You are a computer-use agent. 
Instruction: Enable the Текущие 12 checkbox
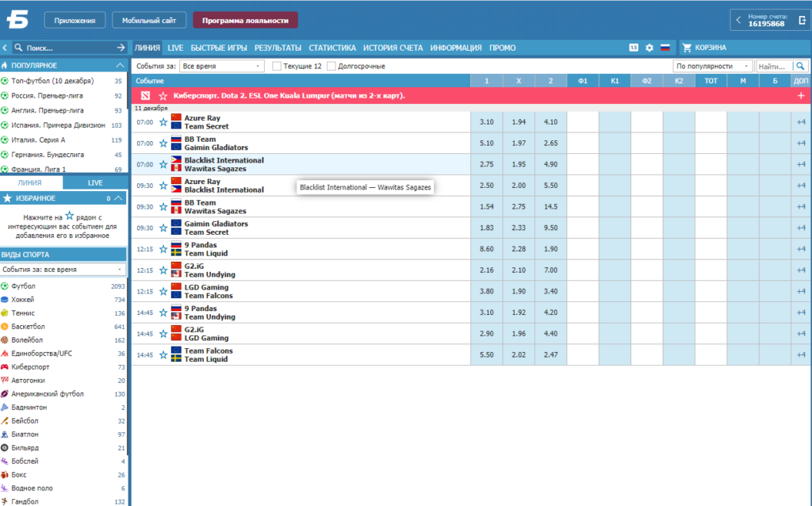pos(277,67)
